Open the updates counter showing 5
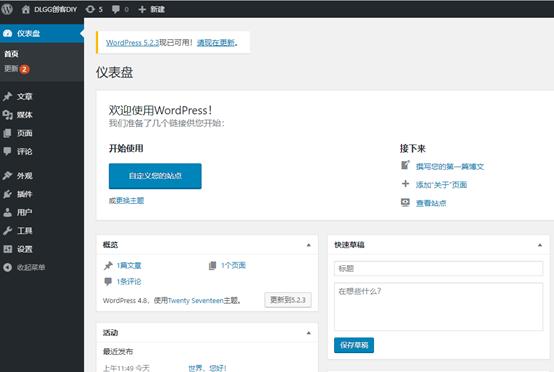The width and height of the screenshot is (554, 372). [94, 9]
